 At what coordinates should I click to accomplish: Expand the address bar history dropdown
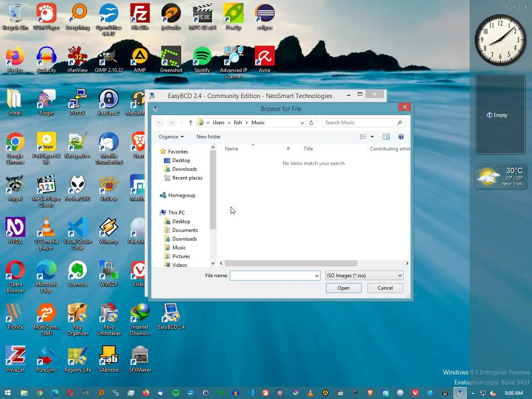point(302,123)
